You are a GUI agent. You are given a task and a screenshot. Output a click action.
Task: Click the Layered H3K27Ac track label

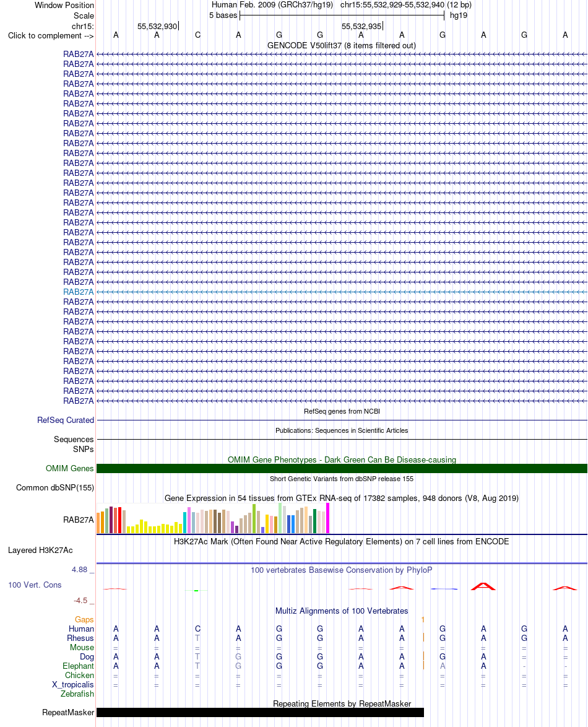pyautogui.click(x=40, y=551)
